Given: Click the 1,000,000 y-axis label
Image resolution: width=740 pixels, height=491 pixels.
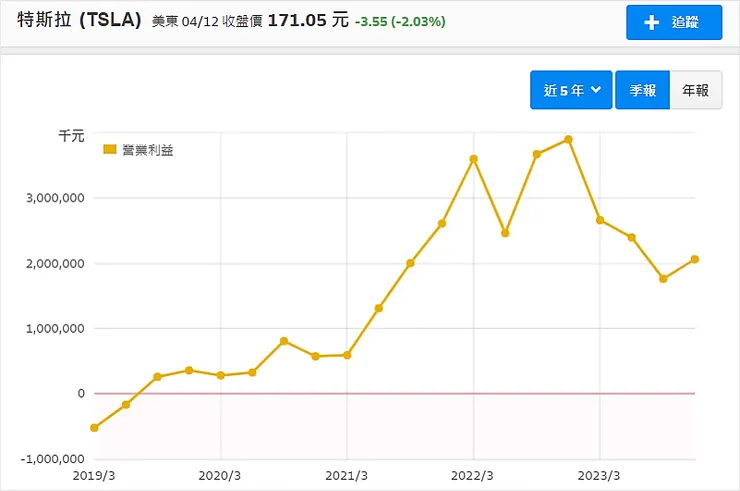Looking at the screenshot, I should (x=55, y=329).
